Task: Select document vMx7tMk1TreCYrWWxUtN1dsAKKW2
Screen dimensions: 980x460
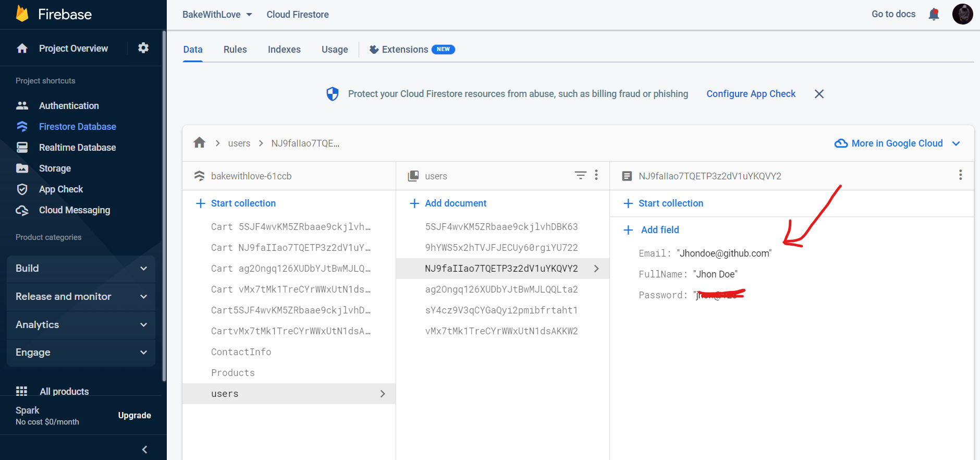Action: pyautogui.click(x=503, y=331)
